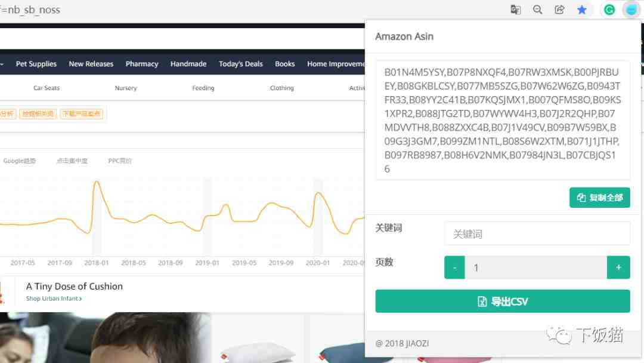Click the 2020-01 axis label on chart

coord(318,263)
